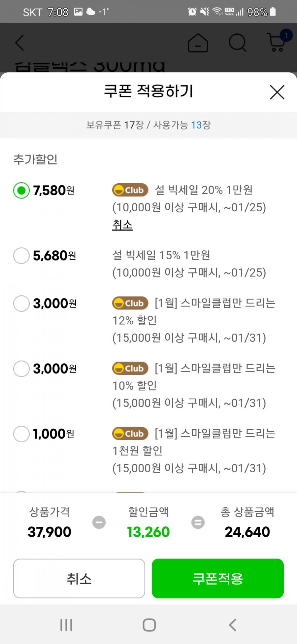Tap Android recent apps button
Screen dimensions: 297x644
pyautogui.click(x=66, y=625)
